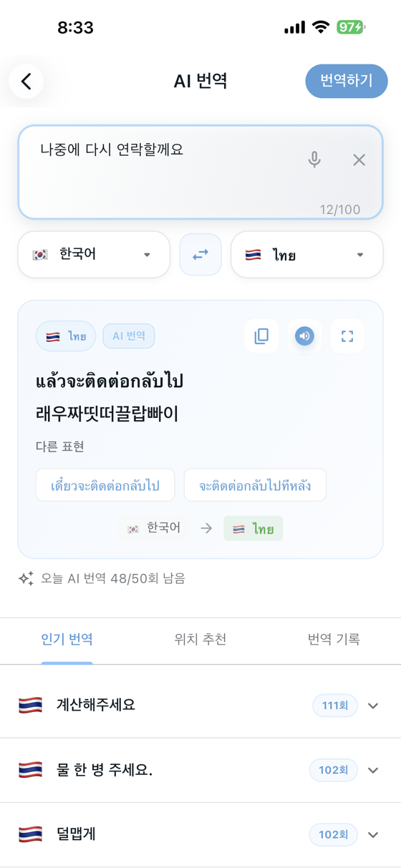Play translation audio with speaker icon
The width and height of the screenshot is (401, 868).
coord(304,336)
